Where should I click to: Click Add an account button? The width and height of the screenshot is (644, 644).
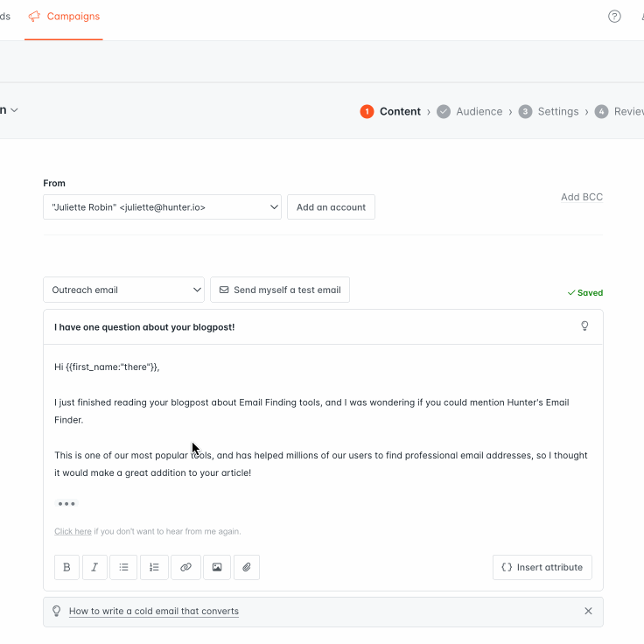coord(331,207)
